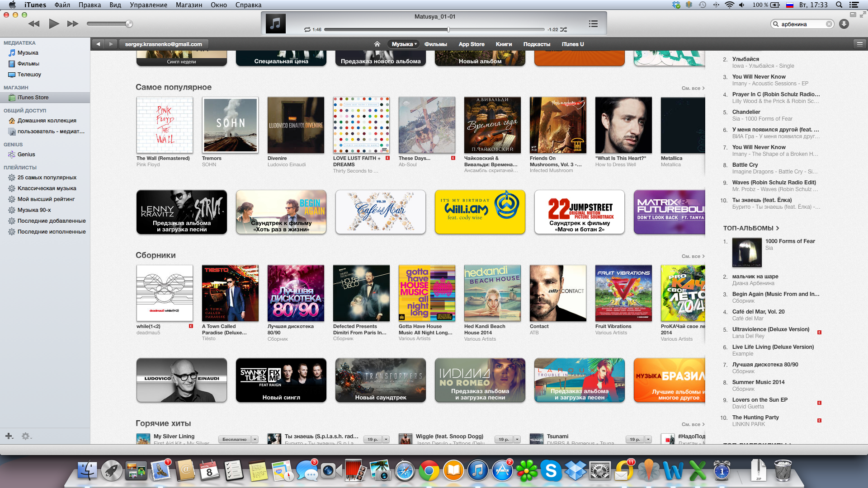The image size is (868, 488).
Task: Open the Wi-Fi status menu
Action: pyautogui.click(x=729, y=5)
